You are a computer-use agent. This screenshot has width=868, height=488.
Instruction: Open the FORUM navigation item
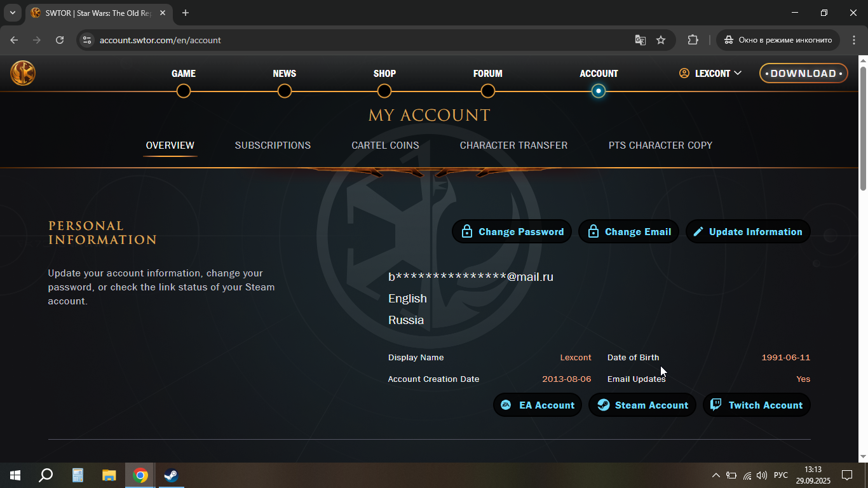tap(487, 74)
